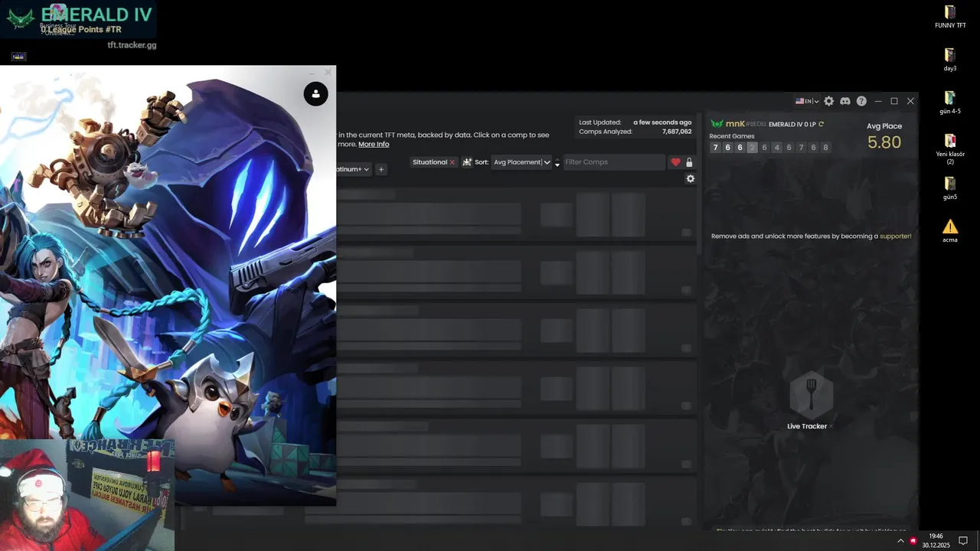Close the splash art window
The image size is (980, 551).
point(328,73)
